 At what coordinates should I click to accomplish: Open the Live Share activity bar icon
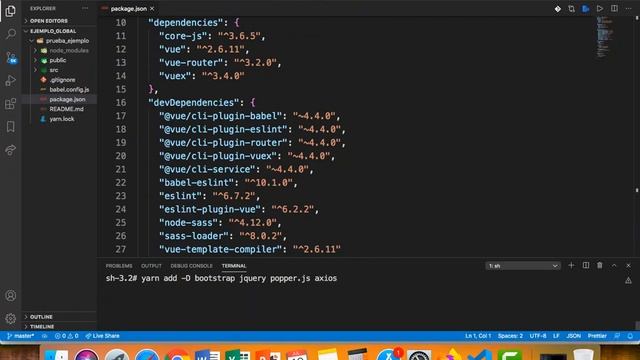[x=11, y=150]
